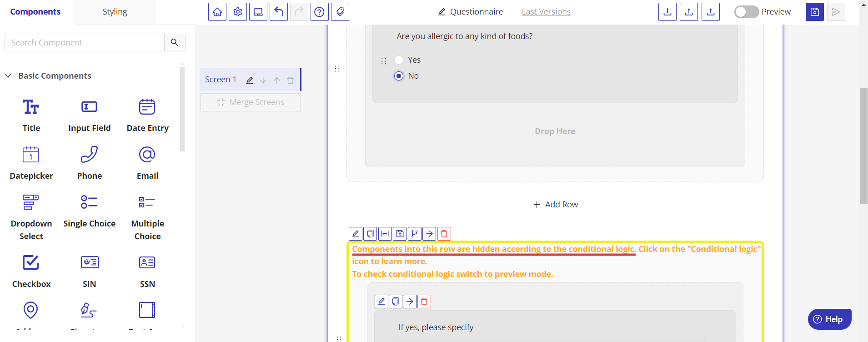Click the page vertical scrollbar
868x342 pixels.
[x=863, y=146]
